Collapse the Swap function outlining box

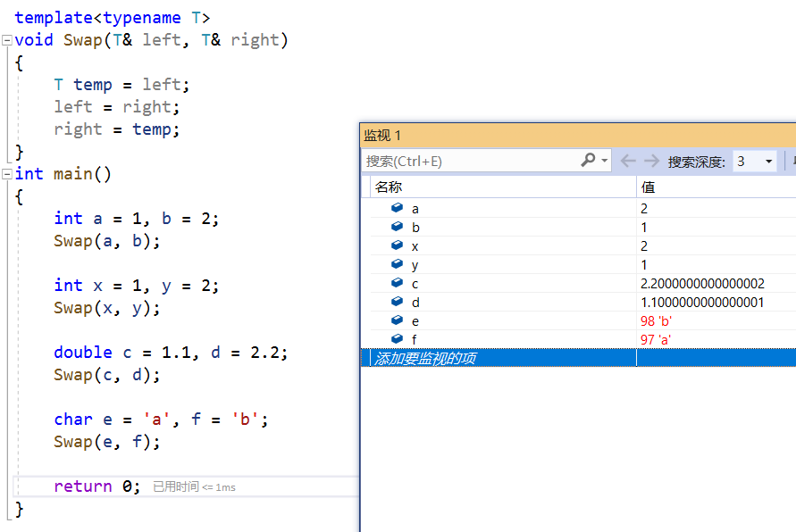point(7,40)
